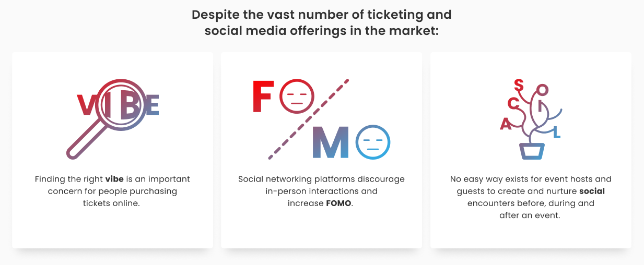Click the dashed diagonal line graphic

[308, 119]
